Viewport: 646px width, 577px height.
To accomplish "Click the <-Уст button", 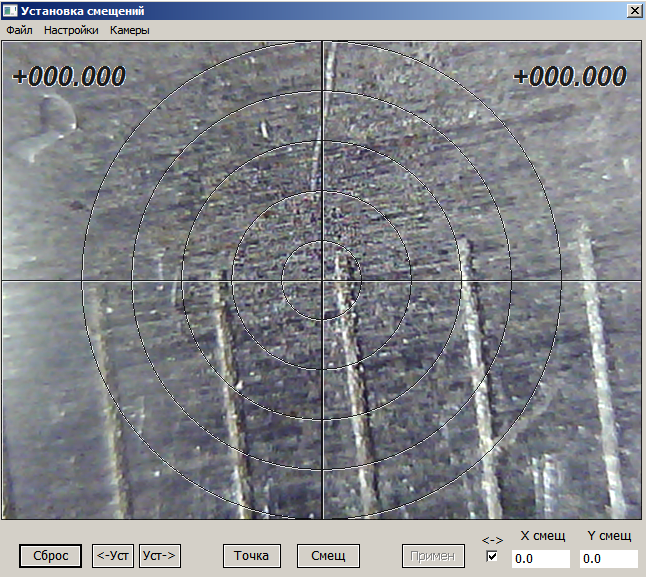I will [113, 555].
